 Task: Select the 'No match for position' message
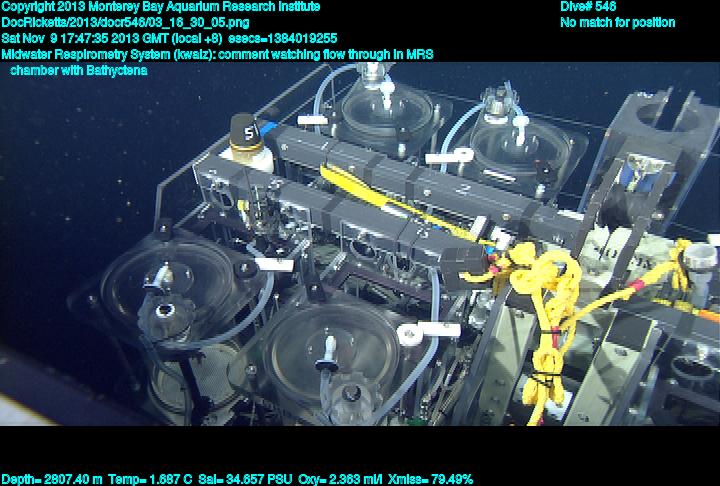pyautogui.click(x=618, y=23)
